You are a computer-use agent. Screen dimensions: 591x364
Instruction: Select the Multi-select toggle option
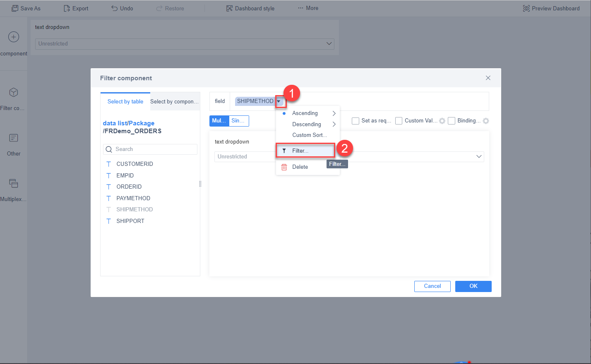tap(219, 121)
